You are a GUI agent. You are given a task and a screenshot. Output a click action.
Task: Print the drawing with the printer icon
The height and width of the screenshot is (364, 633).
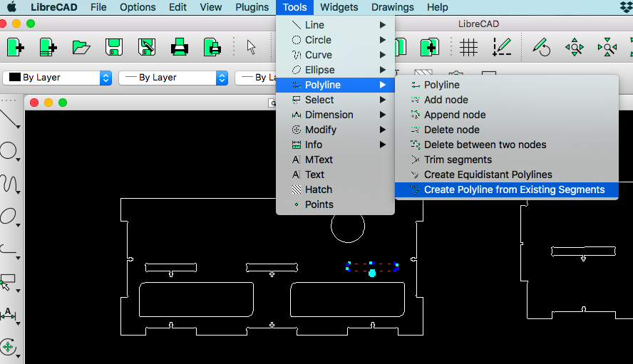(179, 47)
